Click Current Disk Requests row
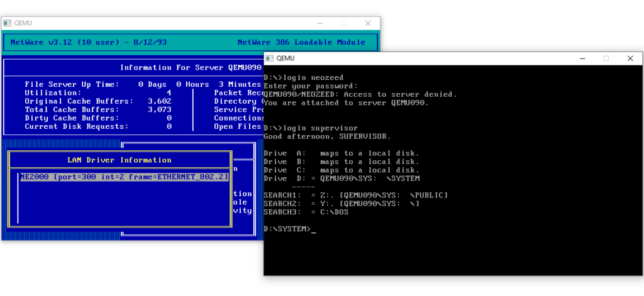This screenshot has width=644, height=296. [97, 126]
